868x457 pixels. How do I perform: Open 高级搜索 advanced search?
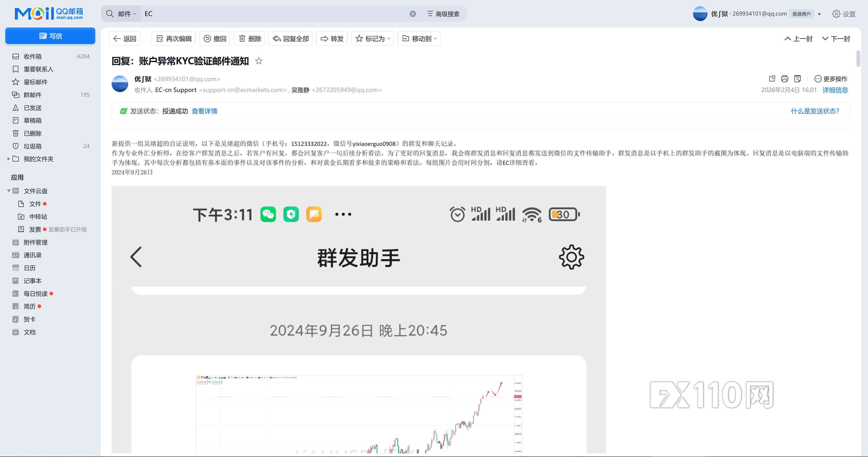tap(443, 14)
